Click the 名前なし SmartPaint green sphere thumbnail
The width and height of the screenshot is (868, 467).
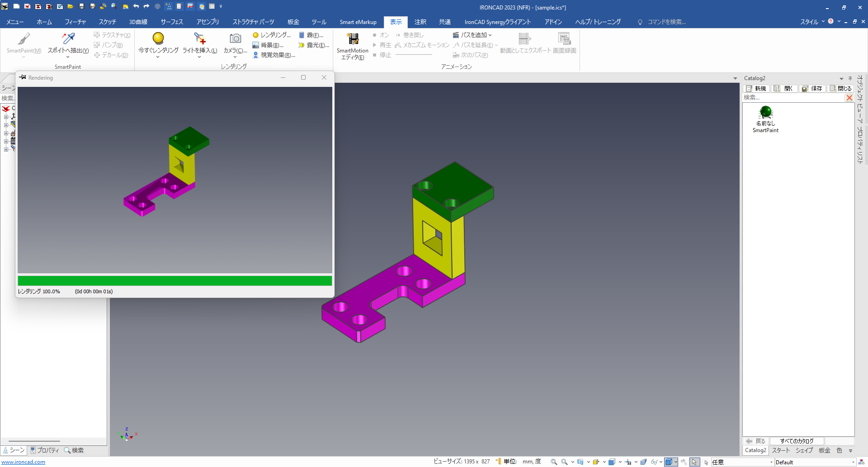(765, 112)
